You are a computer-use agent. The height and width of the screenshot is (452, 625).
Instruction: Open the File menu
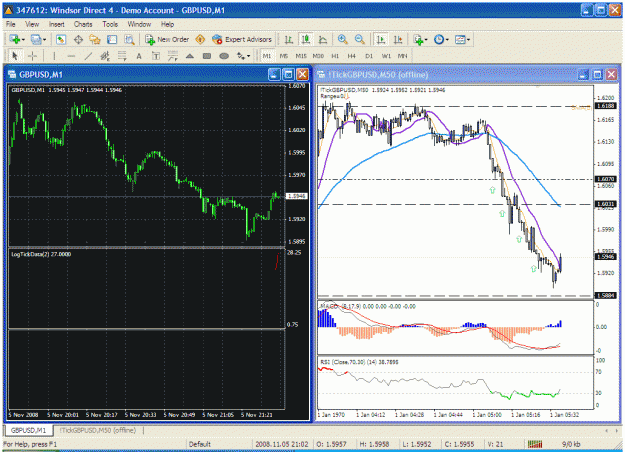click(x=11, y=24)
